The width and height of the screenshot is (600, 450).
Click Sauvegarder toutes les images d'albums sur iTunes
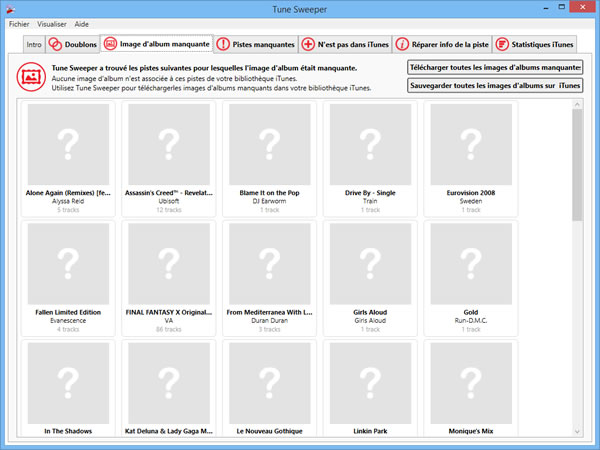(495, 86)
